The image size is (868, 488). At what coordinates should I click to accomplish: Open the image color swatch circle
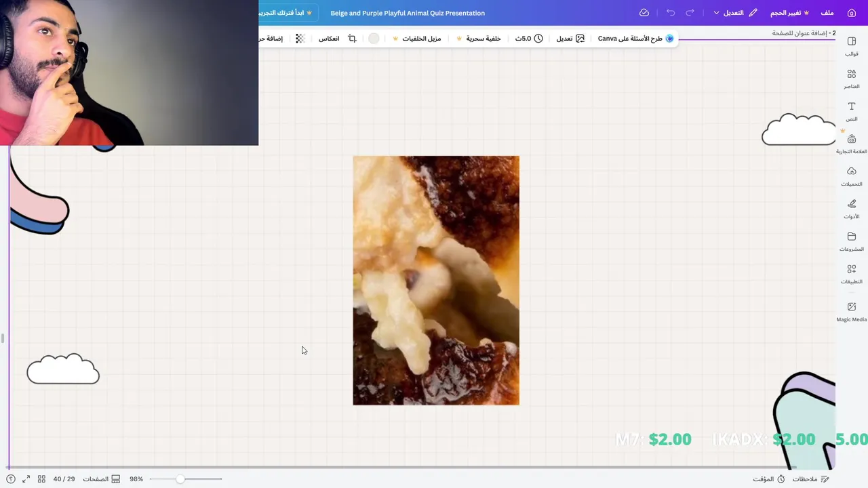[374, 39]
